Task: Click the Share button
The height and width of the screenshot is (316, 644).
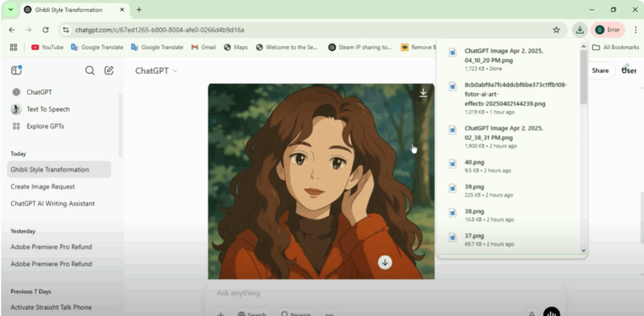Action: click(599, 70)
